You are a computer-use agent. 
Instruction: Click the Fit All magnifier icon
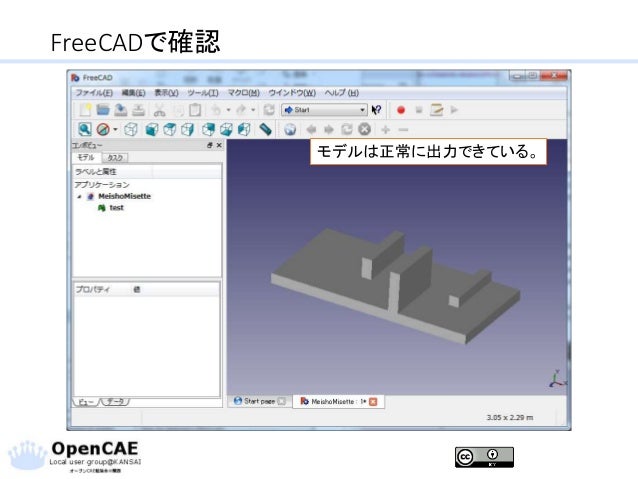85,129
